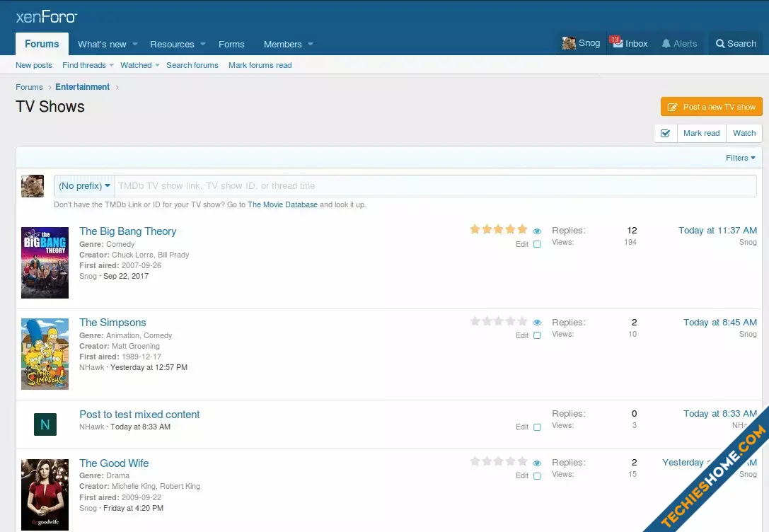This screenshot has height=532, width=769.
Task: Open the Inbox envelope icon
Action: pyautogui.click(x=618, y=43)
